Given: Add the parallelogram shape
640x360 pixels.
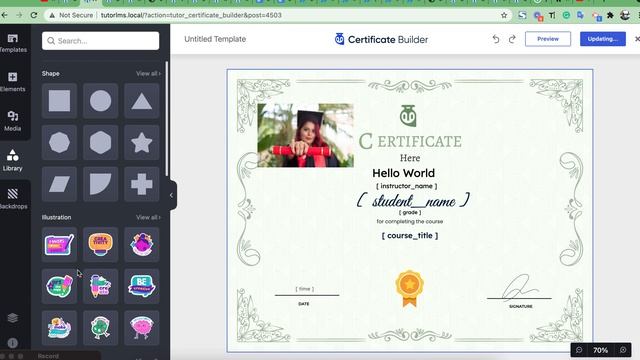Looking at the screenshot, I should tap(60, 184).
